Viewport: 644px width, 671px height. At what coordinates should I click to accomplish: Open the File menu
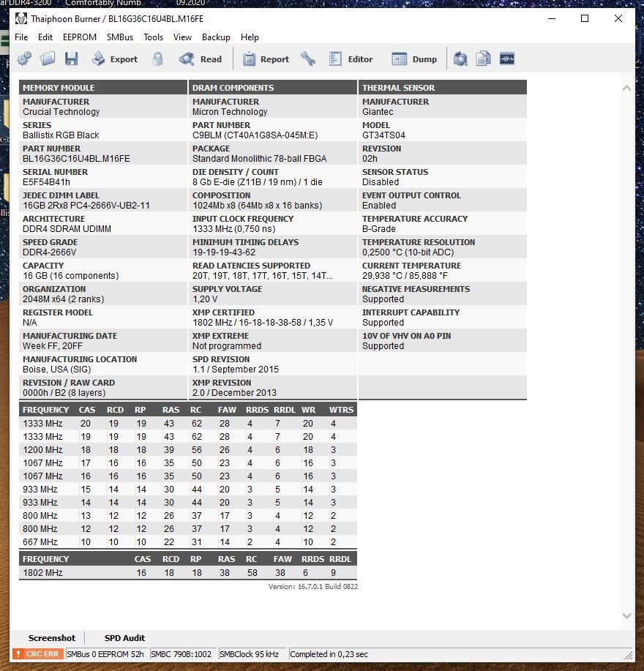tap(21, 37)
